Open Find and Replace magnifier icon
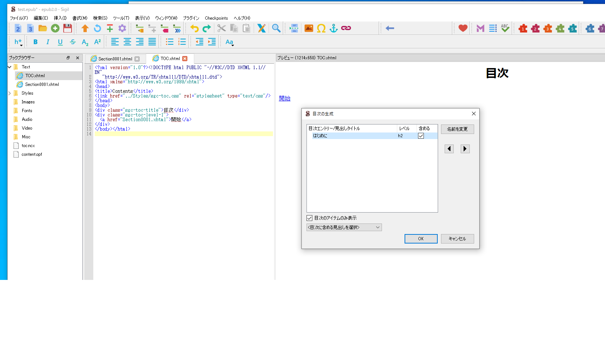 [x=276, y=28]
